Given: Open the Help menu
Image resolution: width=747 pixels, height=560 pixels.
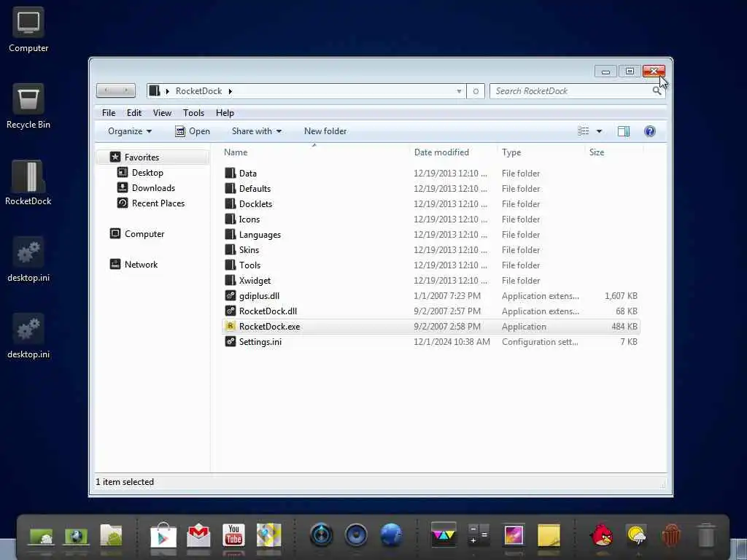Looking at the screenshot, I should click(x=225, y=113).
